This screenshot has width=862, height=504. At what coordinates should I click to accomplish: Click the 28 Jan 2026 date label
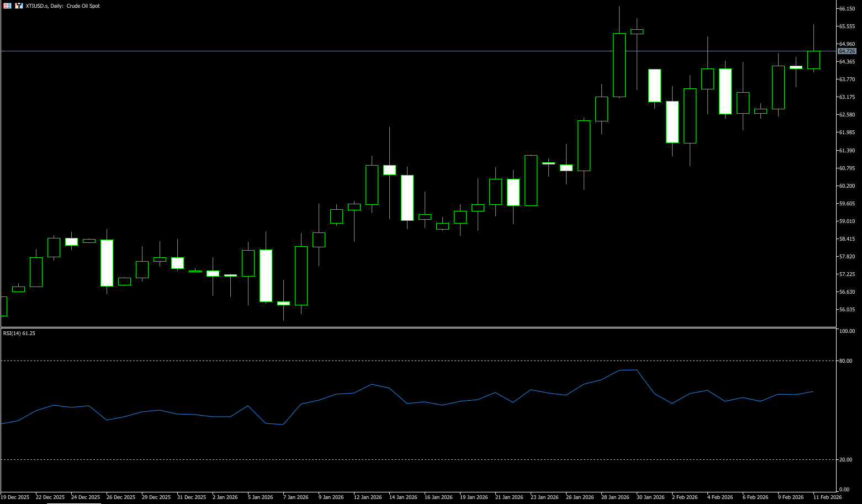click(615, 497)
